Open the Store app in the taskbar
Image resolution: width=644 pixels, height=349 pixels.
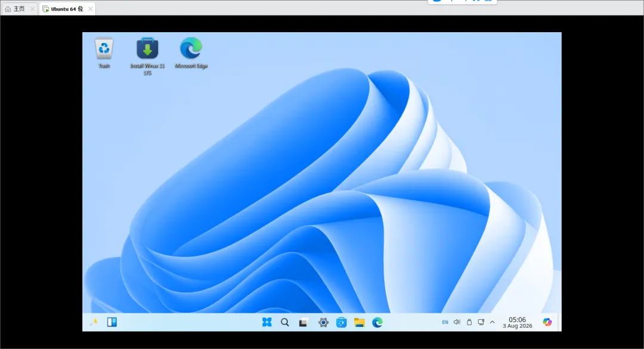[341, 322]
